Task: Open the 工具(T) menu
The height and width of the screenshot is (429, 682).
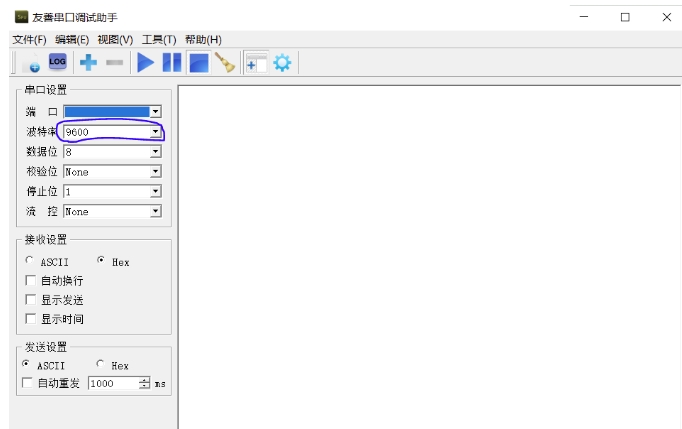Action: pyautogui.click(x=159, y=40)
